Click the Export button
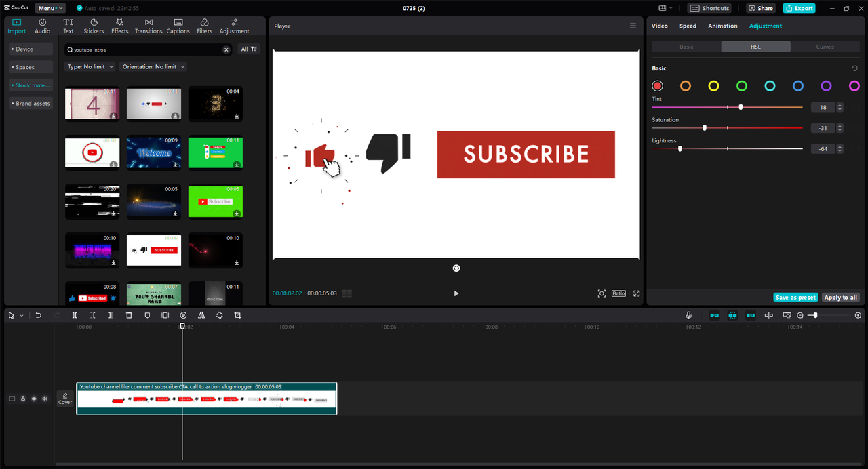Screen dimensions: 868x469 point(799,8)
